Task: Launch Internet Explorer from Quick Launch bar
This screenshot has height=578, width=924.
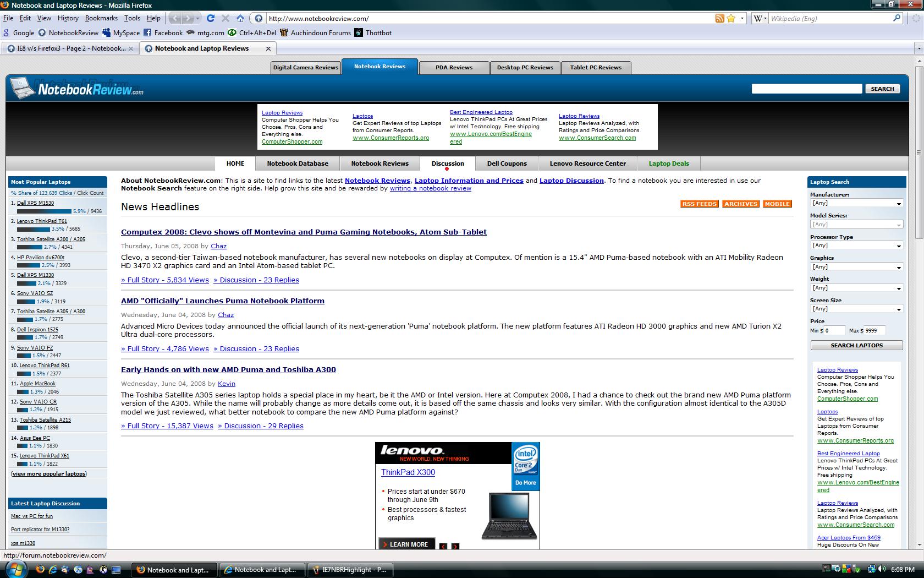Action: pos(53,570)
